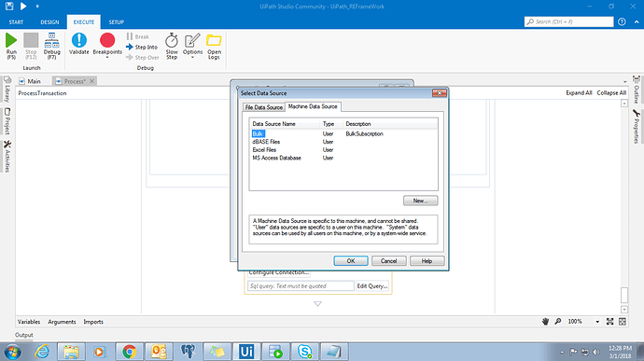Click the Configure Connection... button
The height and width of the screenshot is (361, 644).
coord(278,273)
